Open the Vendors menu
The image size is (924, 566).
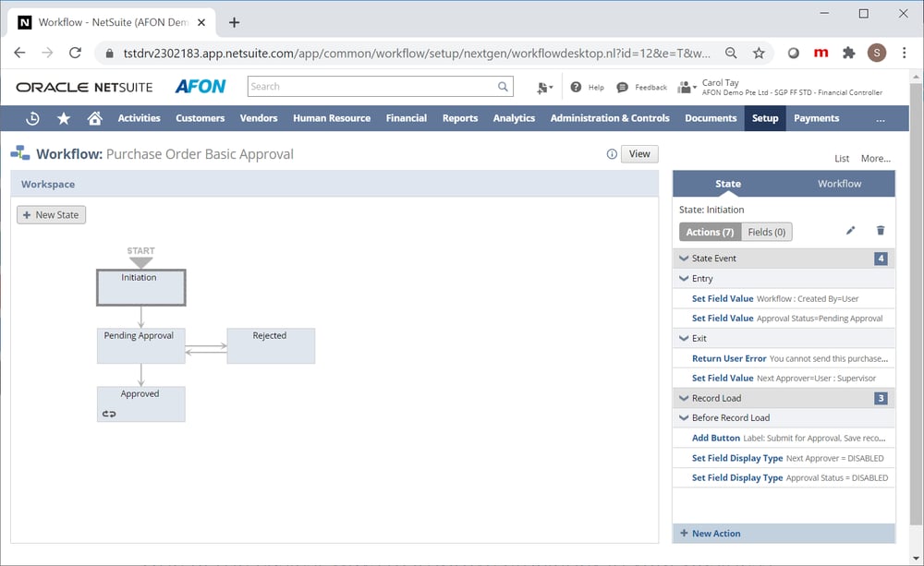(x=258, y=118)
